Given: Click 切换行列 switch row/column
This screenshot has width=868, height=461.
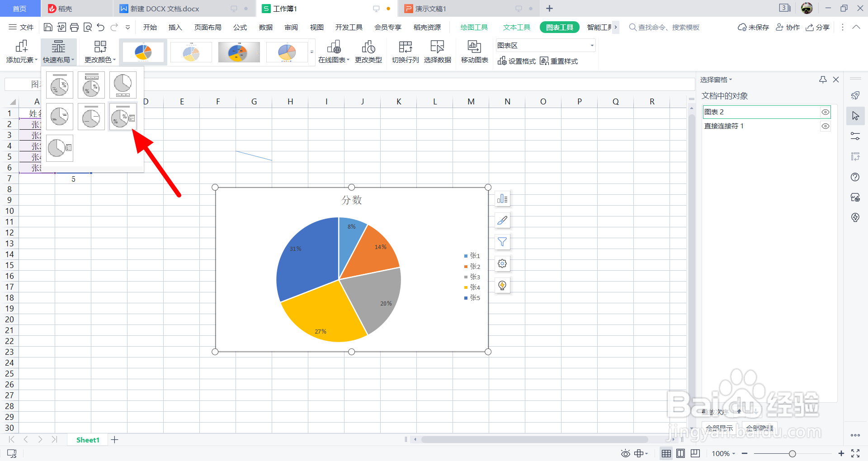Looking at the screenshot, I should click(405, 52).
